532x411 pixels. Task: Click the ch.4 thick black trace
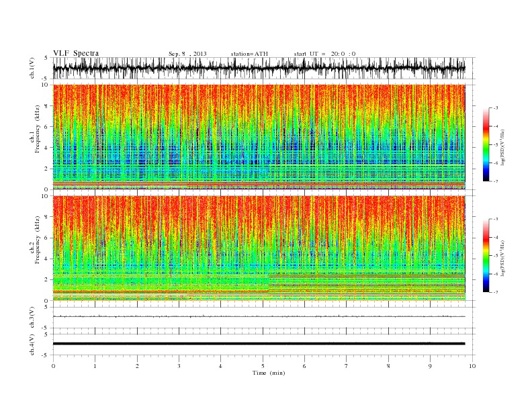pos(259,344)
